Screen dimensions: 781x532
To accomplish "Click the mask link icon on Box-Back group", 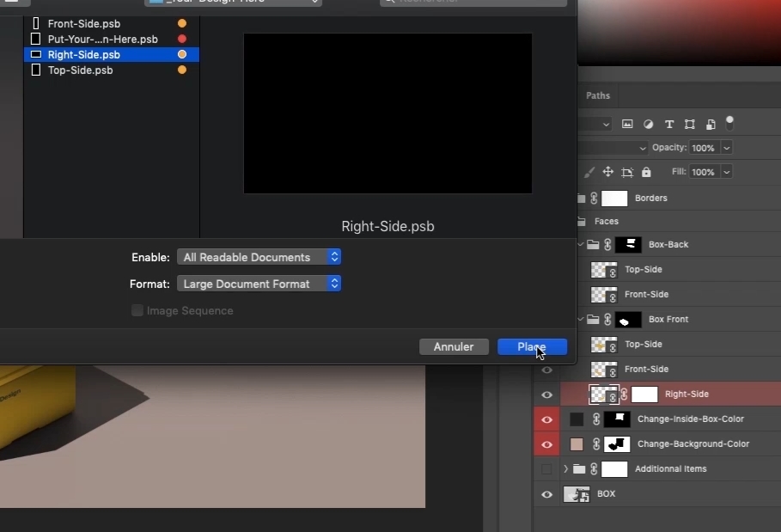I will pos(607,245).
